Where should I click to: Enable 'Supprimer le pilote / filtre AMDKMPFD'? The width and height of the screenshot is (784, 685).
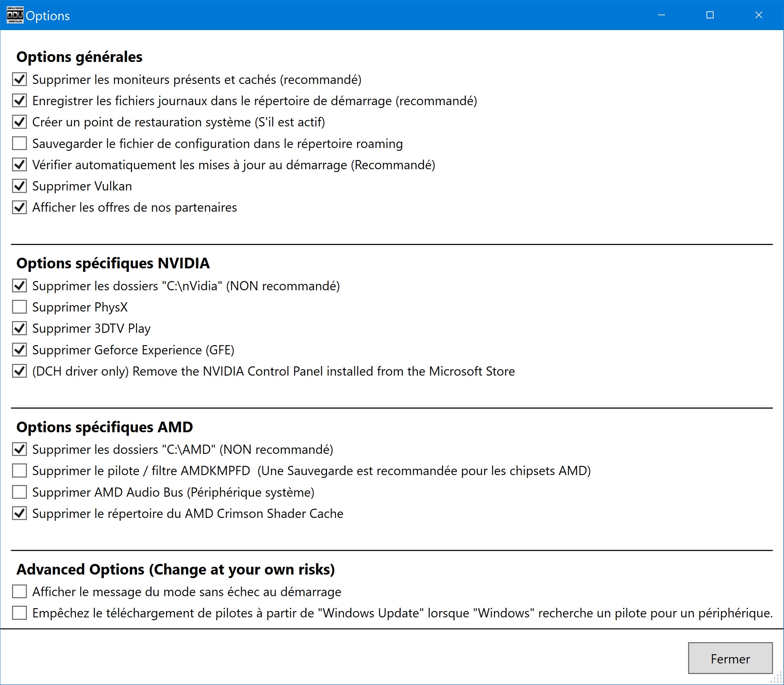click(x=19, y=471)
